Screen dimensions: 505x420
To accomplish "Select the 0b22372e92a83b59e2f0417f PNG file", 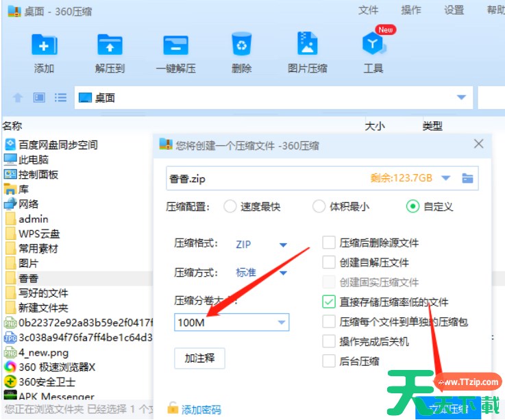I will click(x=77, y=323).
